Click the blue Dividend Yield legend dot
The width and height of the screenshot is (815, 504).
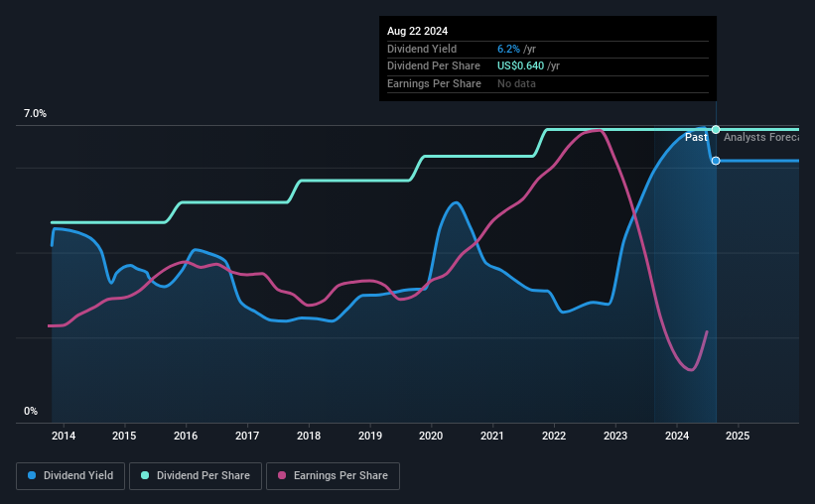32,475
